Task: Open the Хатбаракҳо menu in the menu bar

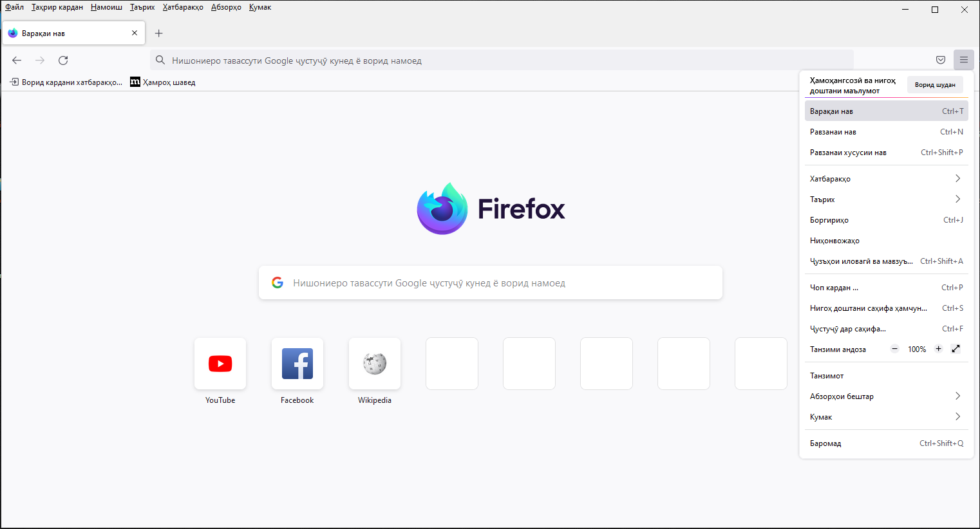Action: click(x=183, y=7)
